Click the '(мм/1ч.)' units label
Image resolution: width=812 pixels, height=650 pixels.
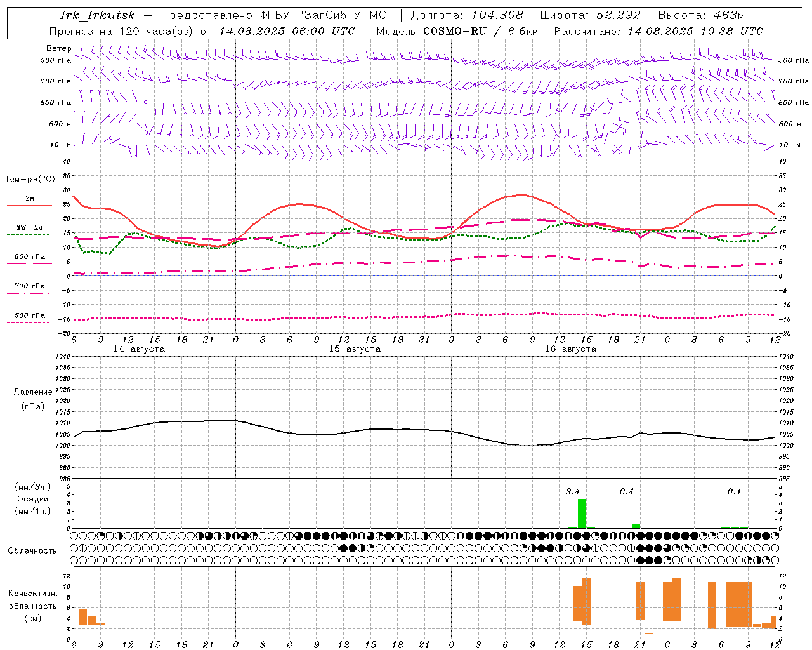pos(32,511)
